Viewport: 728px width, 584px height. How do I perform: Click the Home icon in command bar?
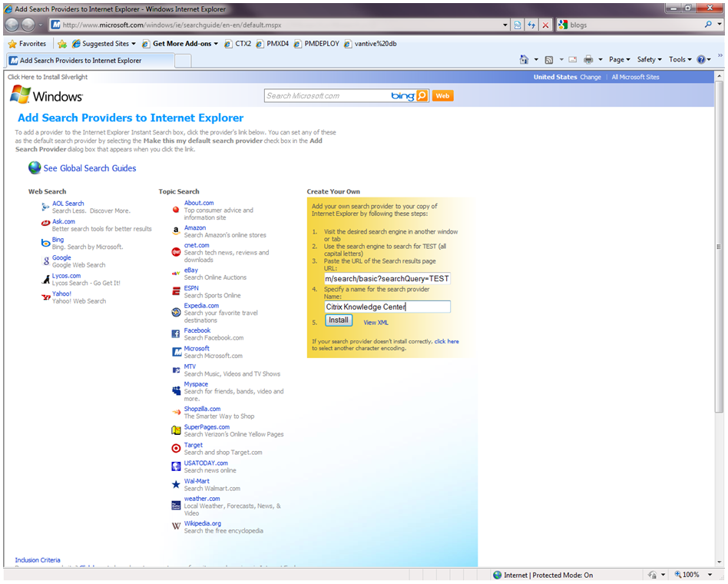524,60
